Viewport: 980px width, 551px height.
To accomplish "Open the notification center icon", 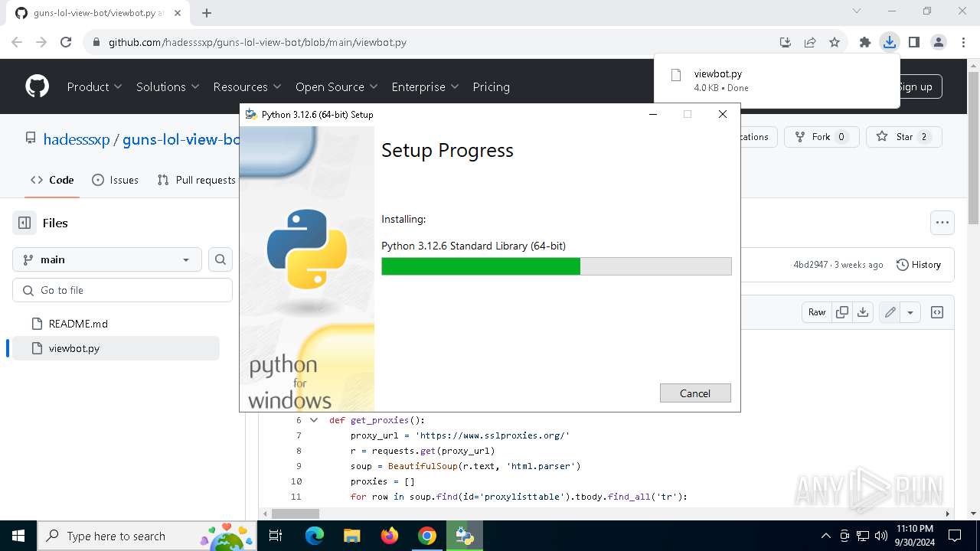I will tap(955, 536).
